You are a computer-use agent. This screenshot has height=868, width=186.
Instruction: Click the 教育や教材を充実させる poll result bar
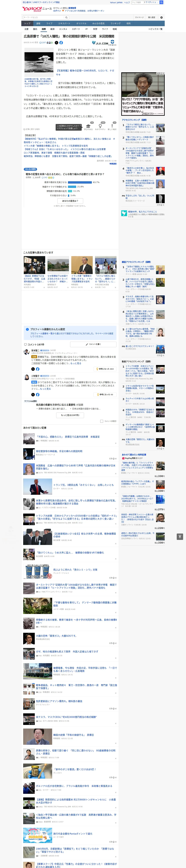pos(80,182)
